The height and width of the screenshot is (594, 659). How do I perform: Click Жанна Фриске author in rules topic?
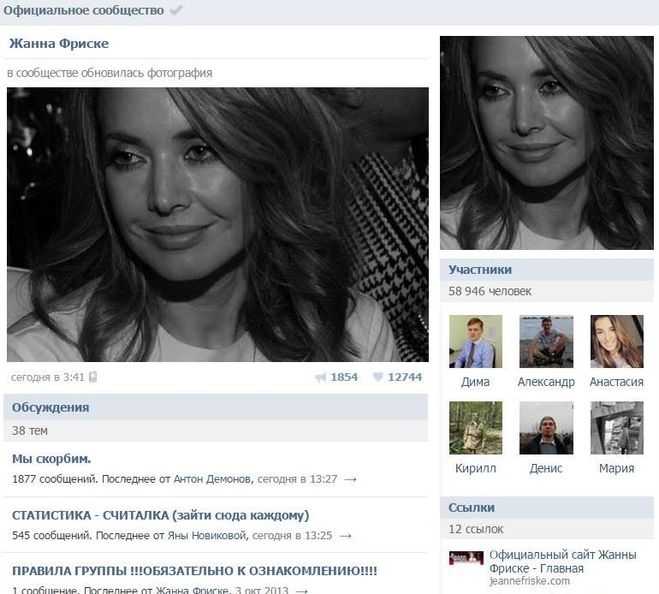pos(192,590)
